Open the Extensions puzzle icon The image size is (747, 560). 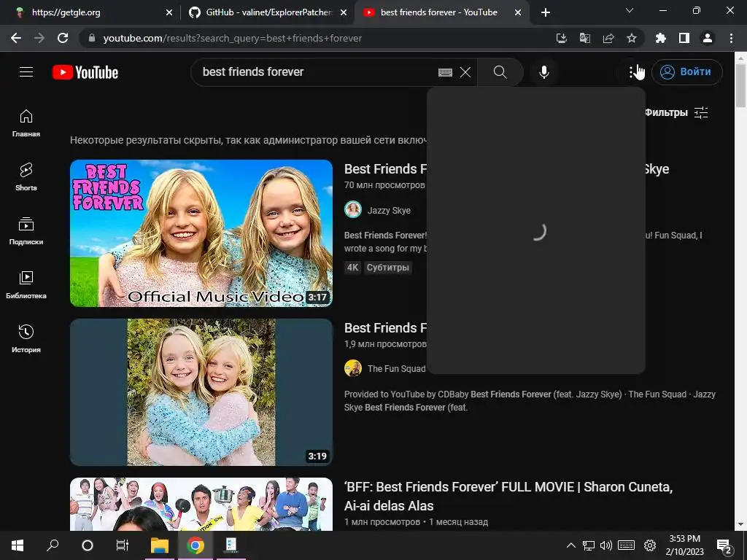pyautogui.click(x=661, y=38)
